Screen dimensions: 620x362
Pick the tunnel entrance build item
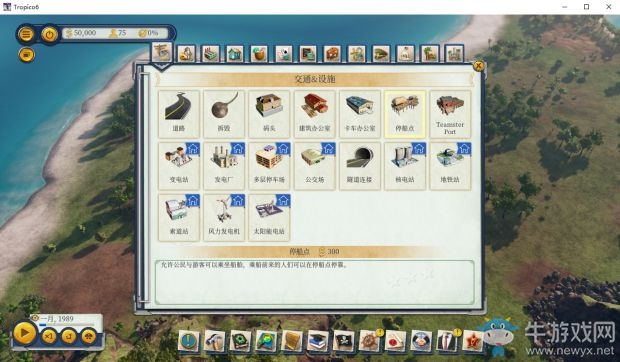click(360, 166)
